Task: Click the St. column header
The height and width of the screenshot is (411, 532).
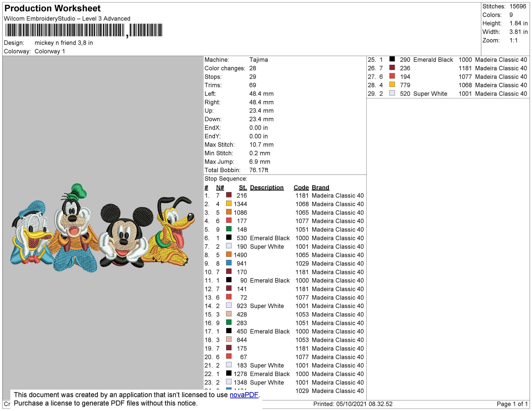Action: coord(243,187)
